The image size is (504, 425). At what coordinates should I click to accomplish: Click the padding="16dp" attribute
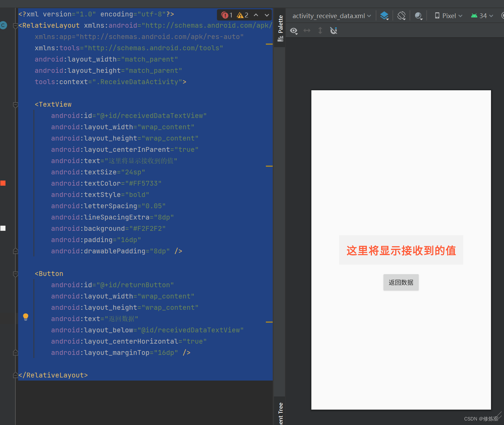pyautogui.click(x=96, y=240)
